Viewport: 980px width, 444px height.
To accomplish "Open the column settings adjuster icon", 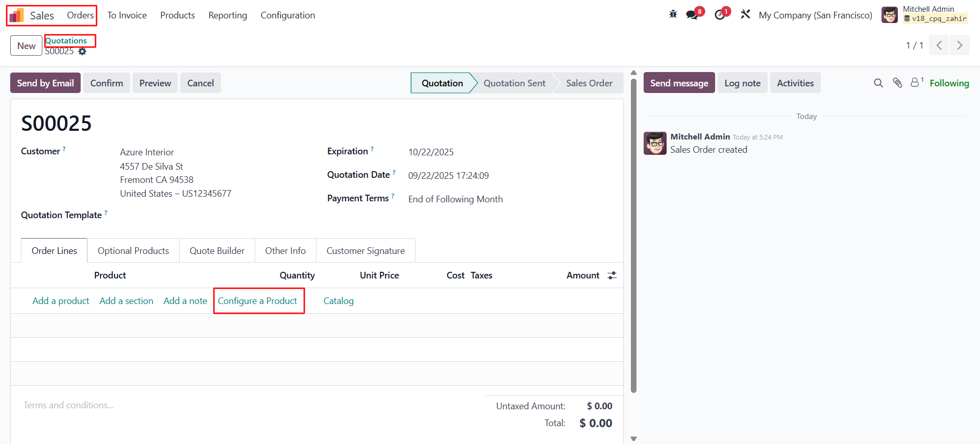I will click(612, 275).
